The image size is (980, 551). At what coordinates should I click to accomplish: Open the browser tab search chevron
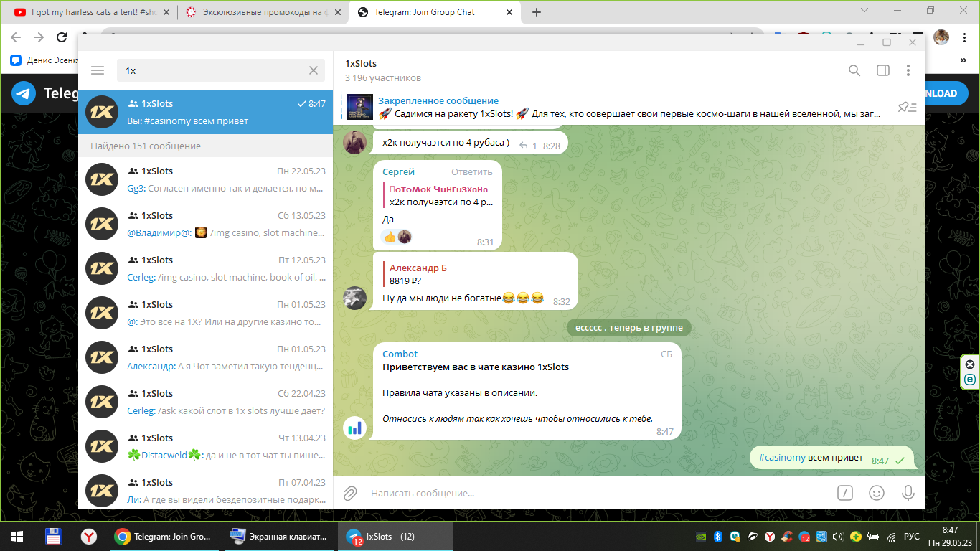point(863,11)
